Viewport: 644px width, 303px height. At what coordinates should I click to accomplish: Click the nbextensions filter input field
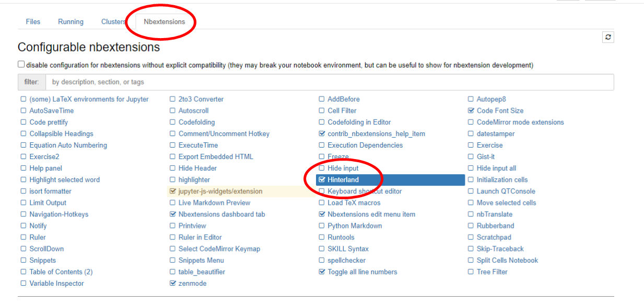click(329, 82)
